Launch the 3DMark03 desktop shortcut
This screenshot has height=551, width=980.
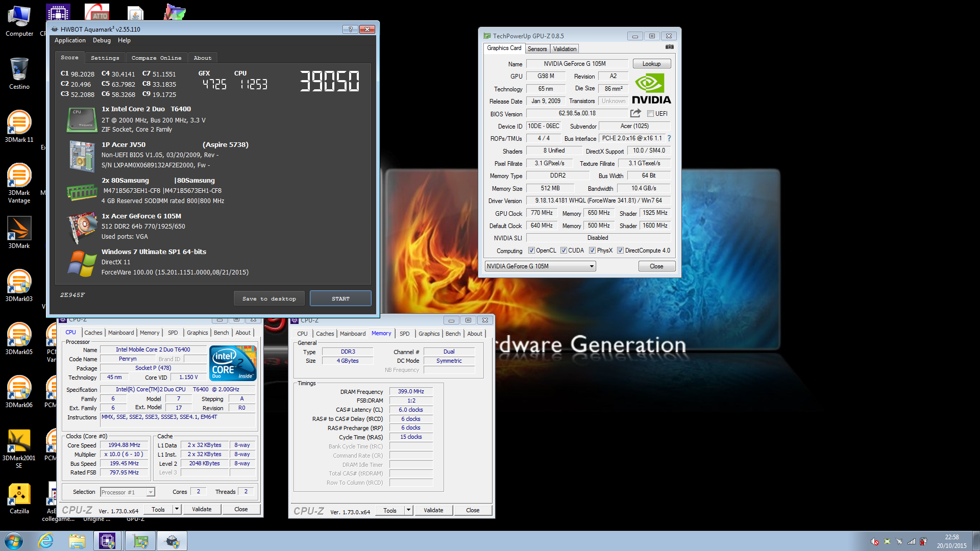[19, 286]
